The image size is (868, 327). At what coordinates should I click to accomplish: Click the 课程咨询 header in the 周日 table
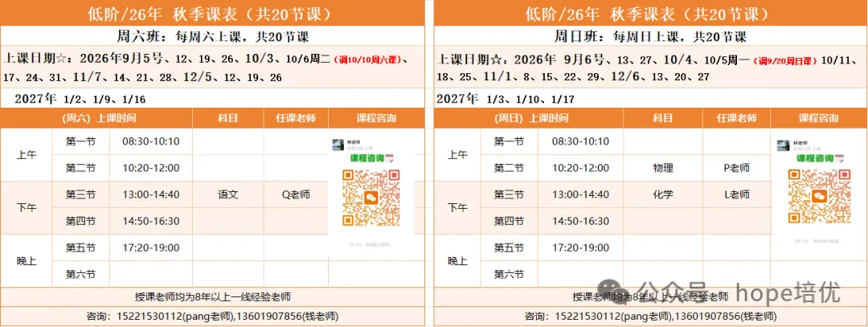818,118
